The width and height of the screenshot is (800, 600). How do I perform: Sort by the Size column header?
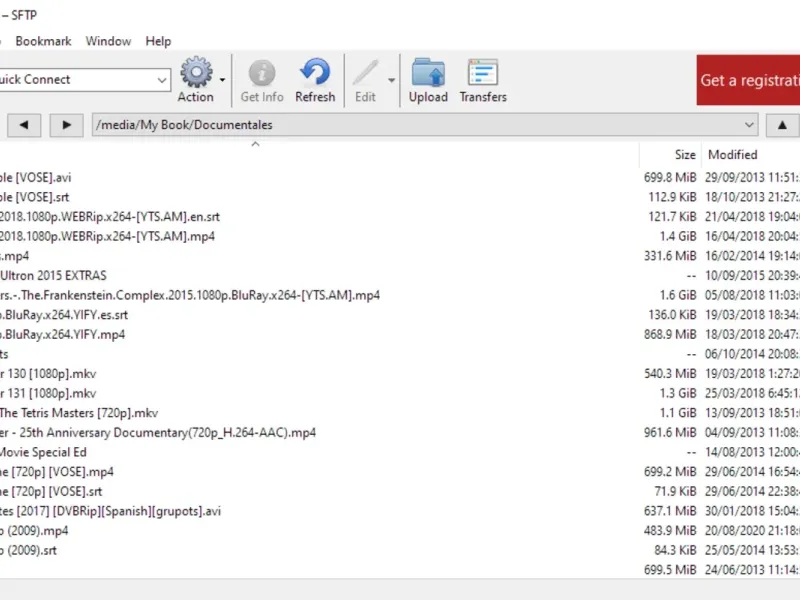click(x=685, y=155)
